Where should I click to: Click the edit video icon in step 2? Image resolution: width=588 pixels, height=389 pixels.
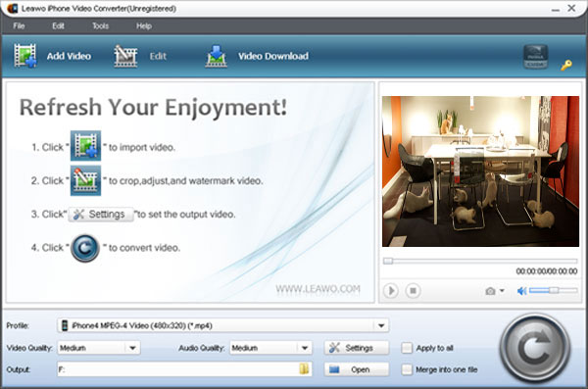pyautogui.click(x=86, y=181)
